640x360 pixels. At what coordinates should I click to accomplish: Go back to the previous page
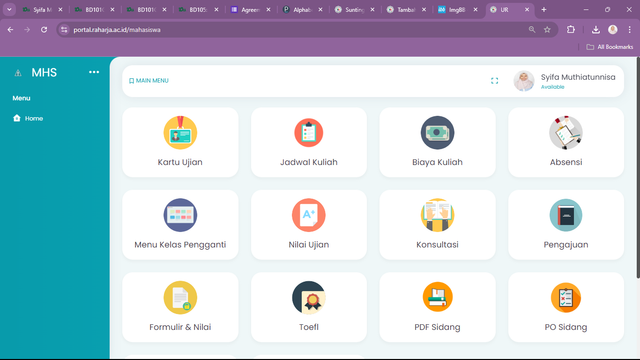10,30
